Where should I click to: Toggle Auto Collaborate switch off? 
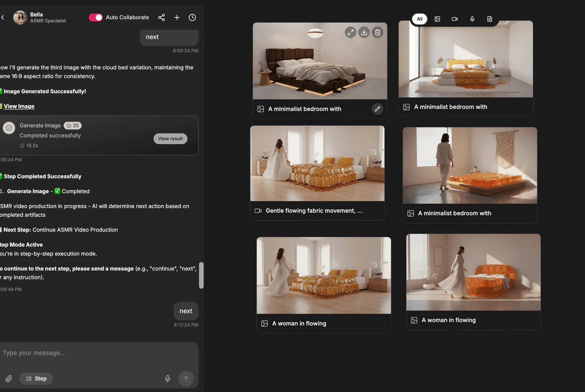coord(96,17)
